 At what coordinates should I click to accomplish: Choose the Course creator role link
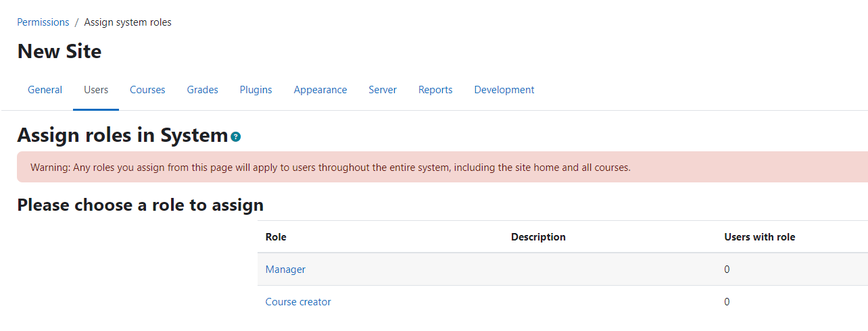tap(298, 302)
